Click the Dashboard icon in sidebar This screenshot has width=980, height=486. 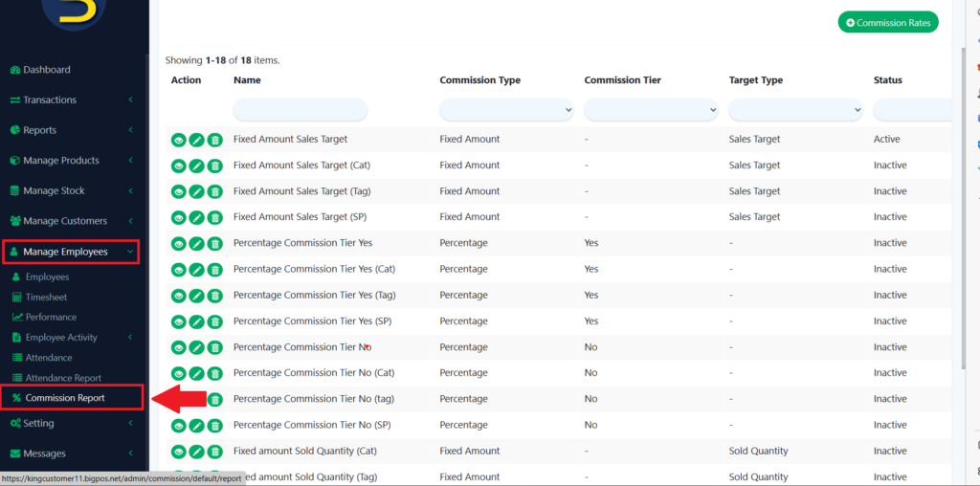coord(15,70)
